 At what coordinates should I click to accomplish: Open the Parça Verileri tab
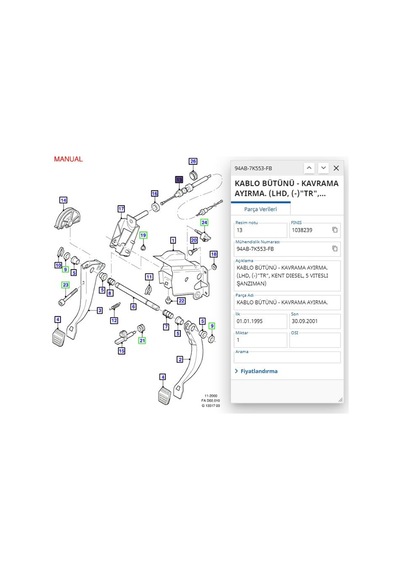(260, 209)
